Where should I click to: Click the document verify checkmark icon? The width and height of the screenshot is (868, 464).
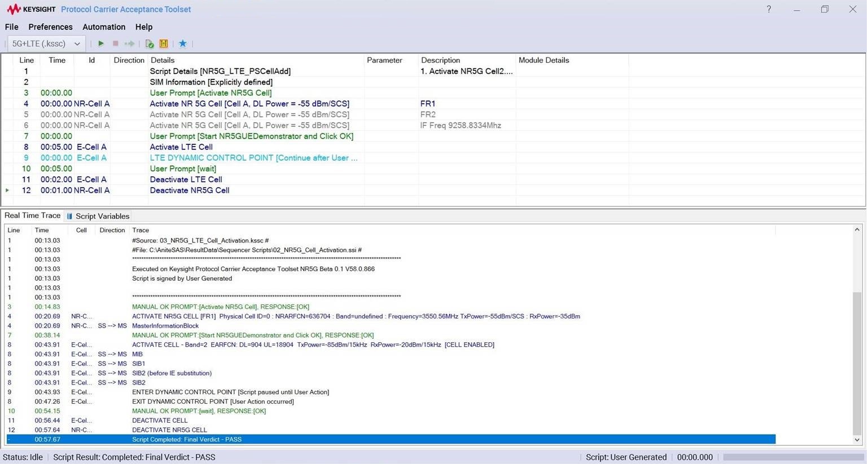150,43
